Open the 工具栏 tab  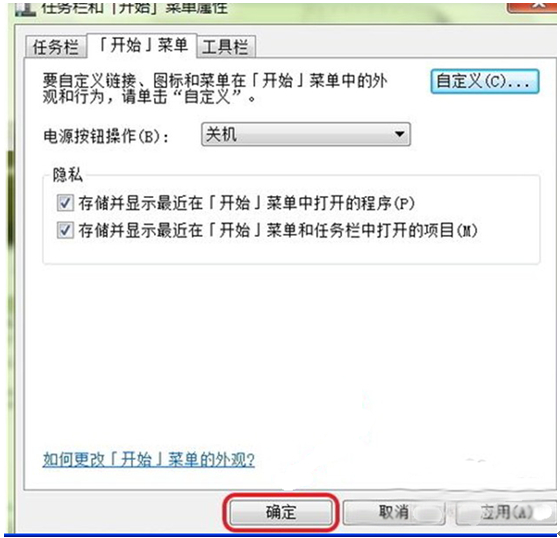pyautogui.click(x=226, y=47)
